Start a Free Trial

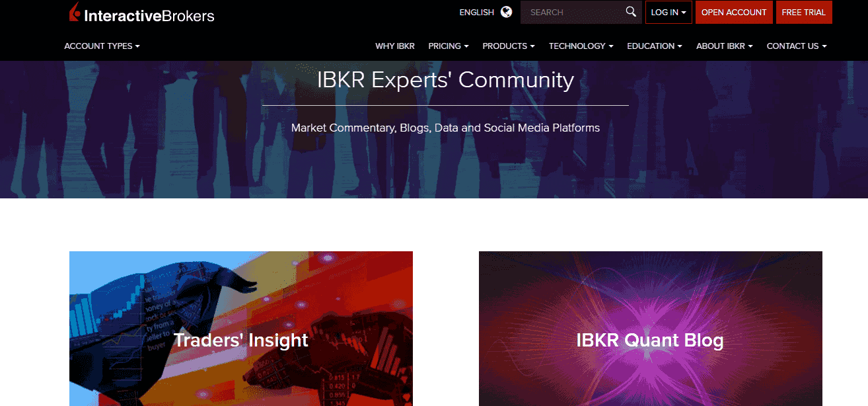click(x=804, y=12)
